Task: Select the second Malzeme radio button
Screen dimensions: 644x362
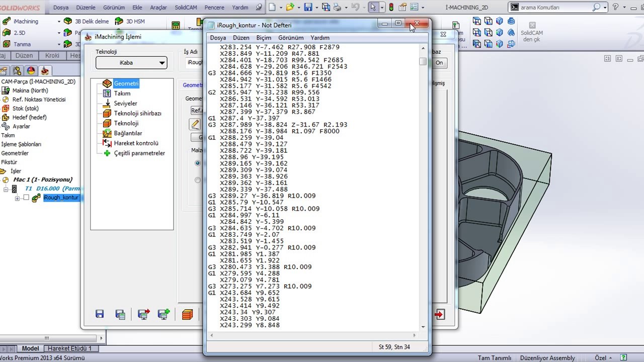Action: [197, 180]
